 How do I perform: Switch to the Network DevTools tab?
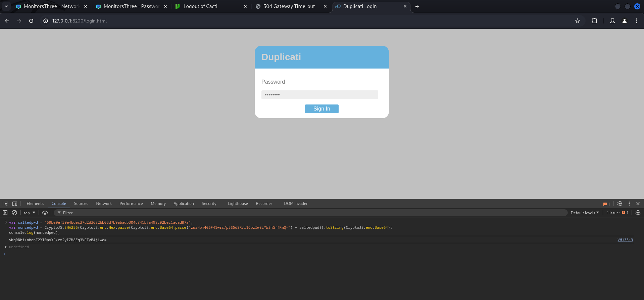pyautogui.click(x=104, y=204)
